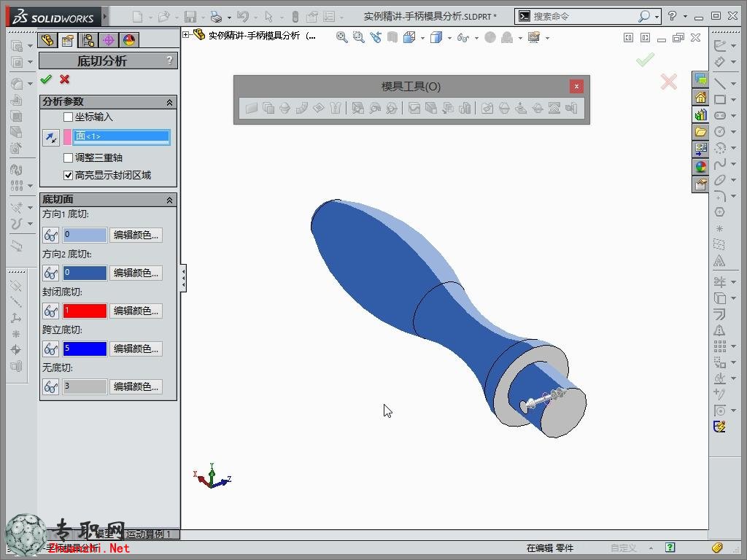The image size is (747, 560).
Task: Switch to 运动算例 1 tab
Action: (147, 534)
